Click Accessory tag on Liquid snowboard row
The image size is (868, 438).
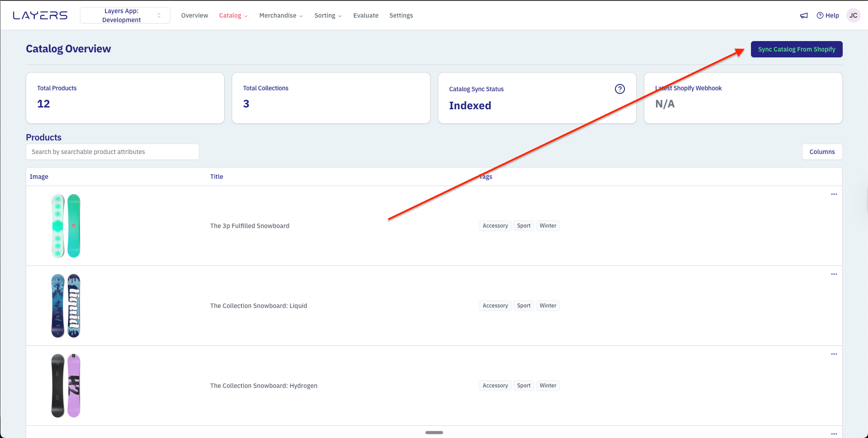[x=495, y=306]
